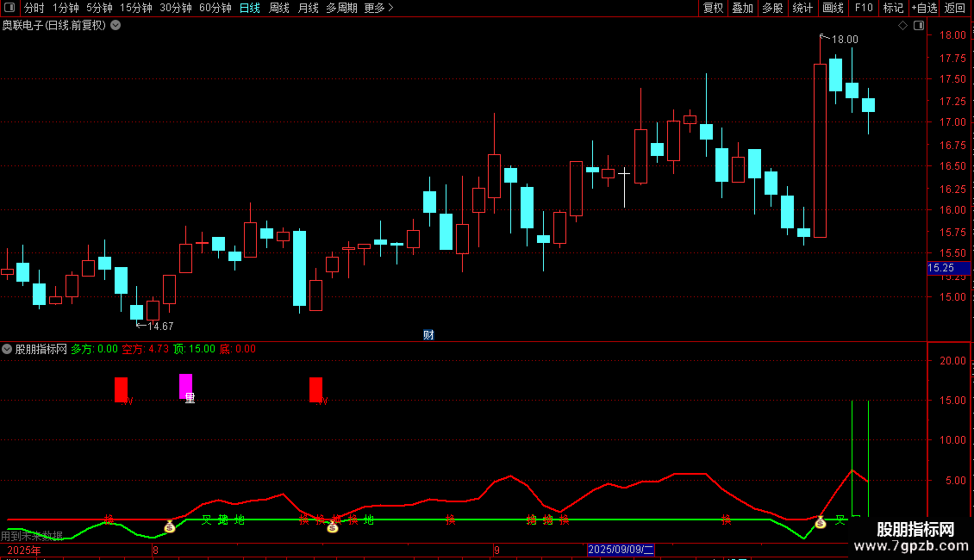Switch to 周线 weekly chart
Screen dimensions: 974x560
click(279, 8)
